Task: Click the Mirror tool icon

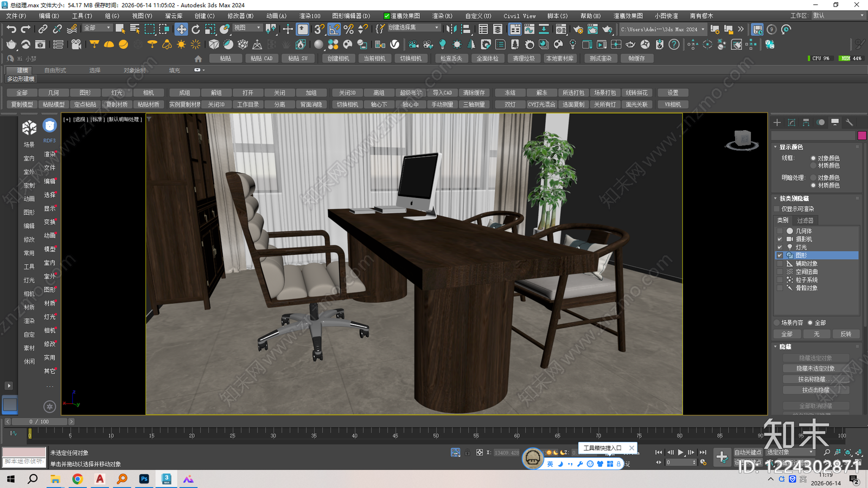Action: point(451,29)
